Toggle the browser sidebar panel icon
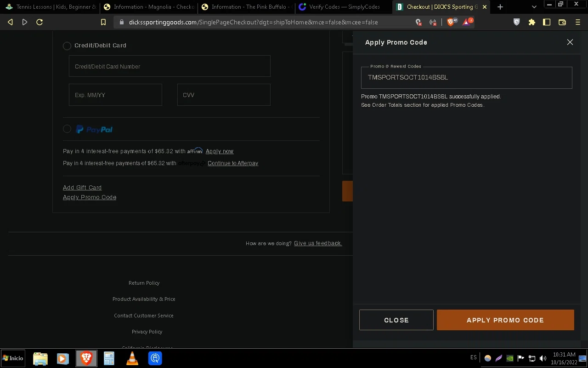This screenshot has height=368, width=588. tap(547, 22)
